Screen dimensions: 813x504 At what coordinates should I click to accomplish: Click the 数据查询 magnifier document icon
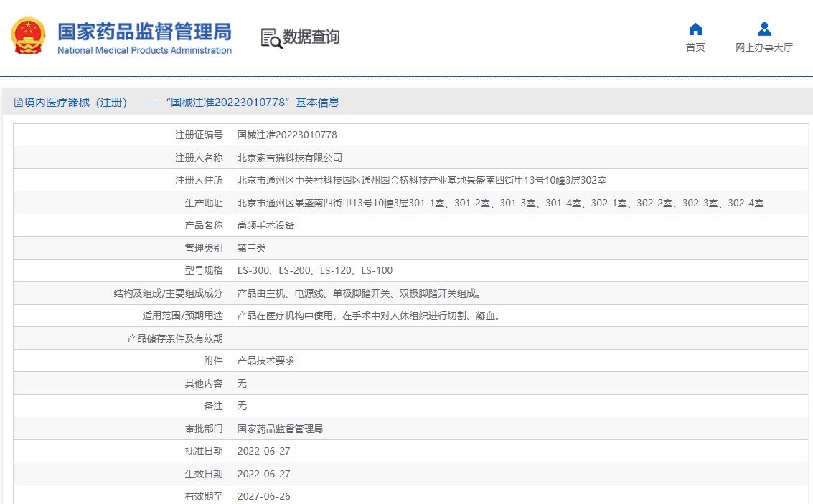tap(271, 38)
